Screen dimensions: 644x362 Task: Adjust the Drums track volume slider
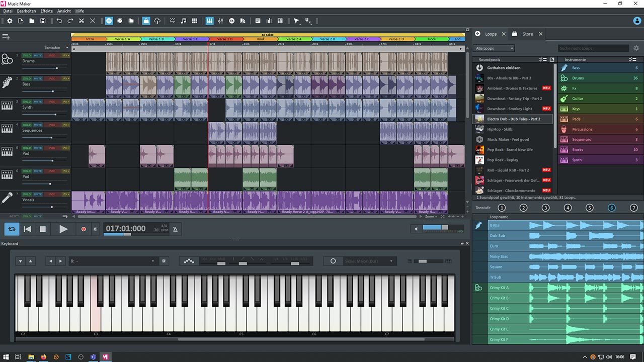56,68
